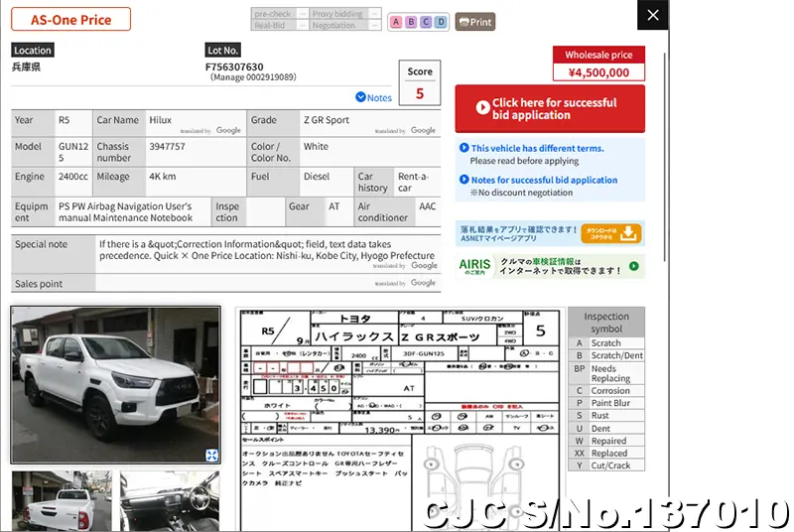Open the auction inspection sheet image
This screenshot has height=532, width=794.
400,420
